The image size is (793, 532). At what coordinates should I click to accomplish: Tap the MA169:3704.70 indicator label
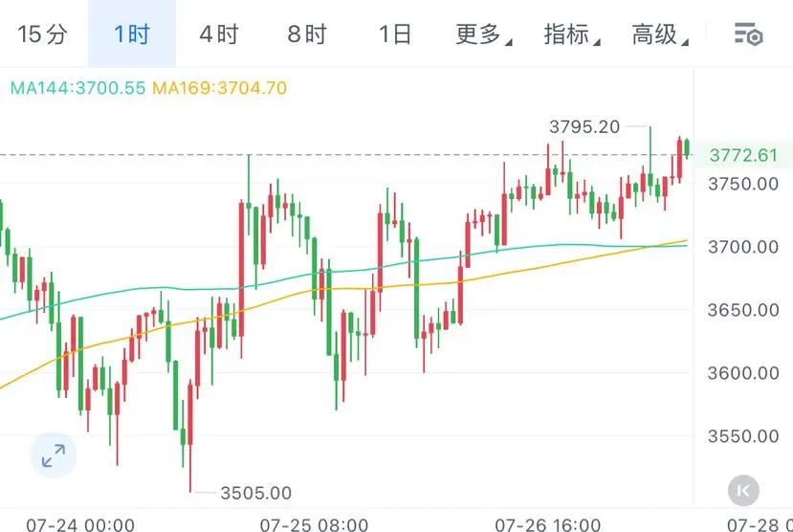coord(219,88)
